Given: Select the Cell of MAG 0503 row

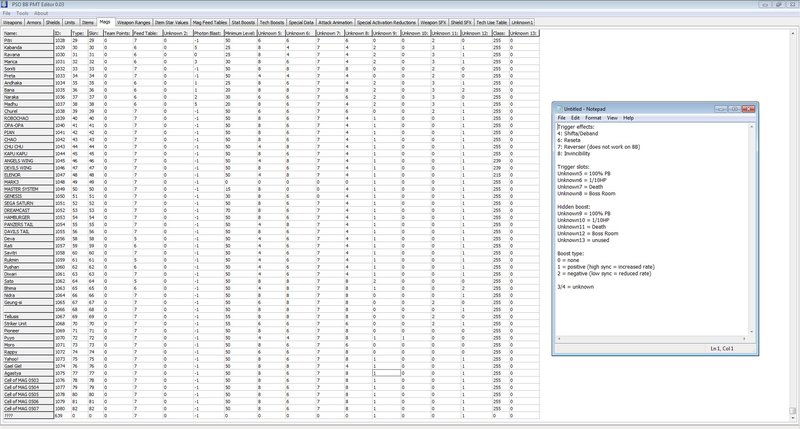Looking at the screenshot, I should pos(28,380).
